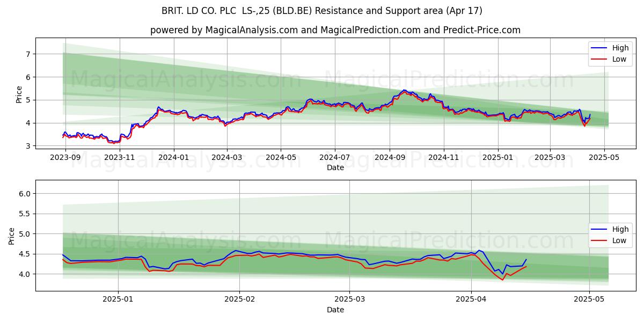Click the '2025-01' label on upper x-axis
The height and width of the screenshot is (322, 644).
(497, 157)
